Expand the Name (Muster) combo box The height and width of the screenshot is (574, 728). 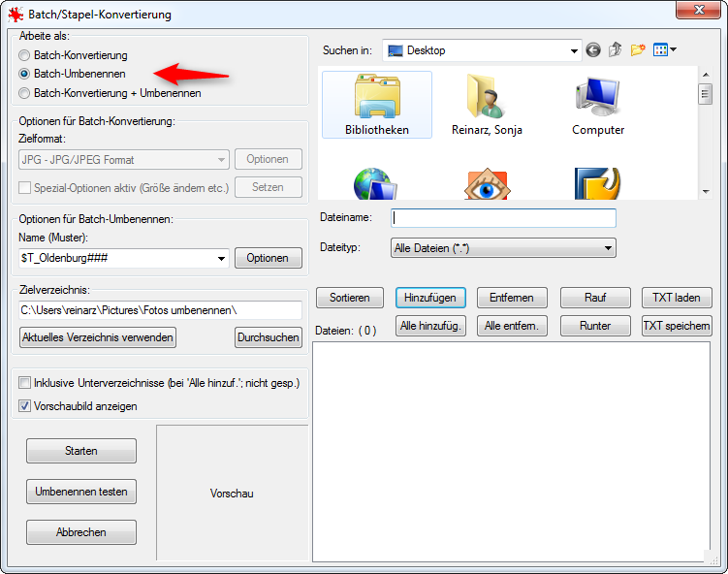pyautogui.click(x=221, y=258)
